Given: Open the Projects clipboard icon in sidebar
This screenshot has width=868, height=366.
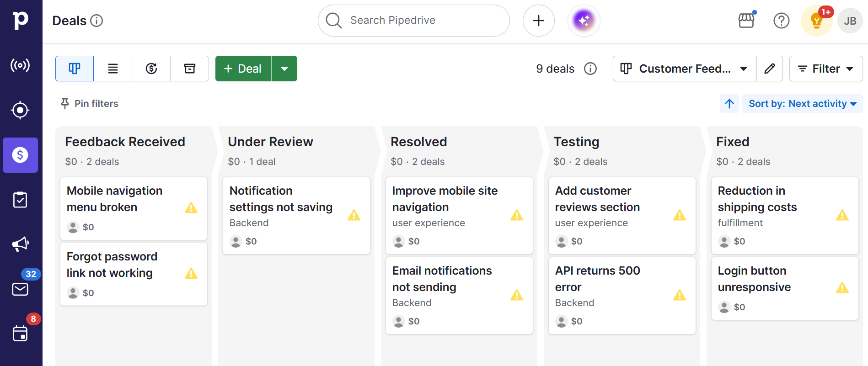Looking at the screenshot, I should click(x=20, y=200).
